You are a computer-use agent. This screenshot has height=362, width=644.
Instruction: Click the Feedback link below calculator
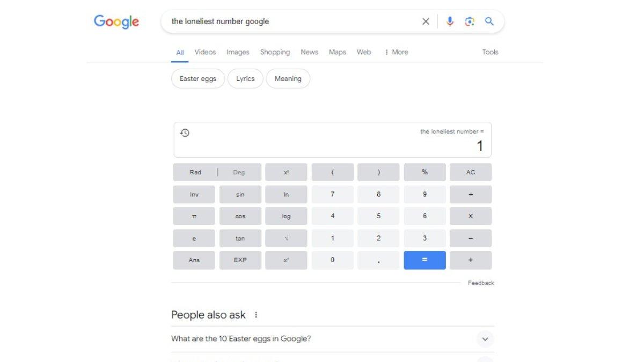480,283
